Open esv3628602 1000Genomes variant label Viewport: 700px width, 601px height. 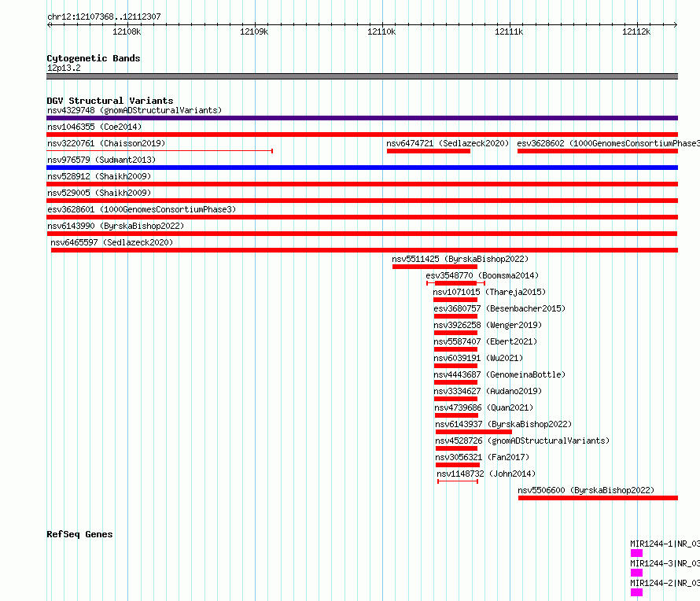tap(608, 143)
